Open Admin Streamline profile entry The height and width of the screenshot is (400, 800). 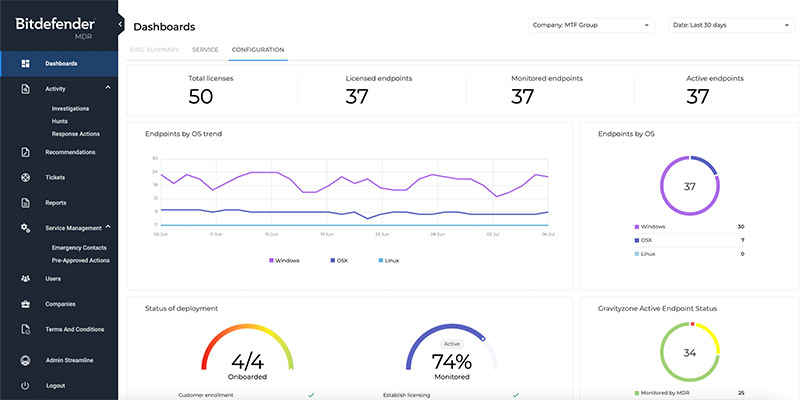69,360
